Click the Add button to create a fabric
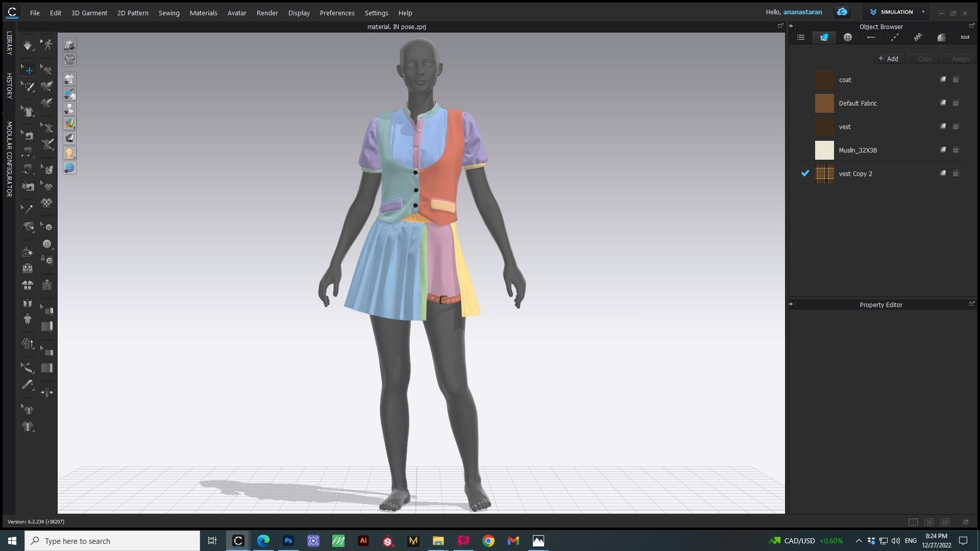980x551 pixels. coord(889,59)
